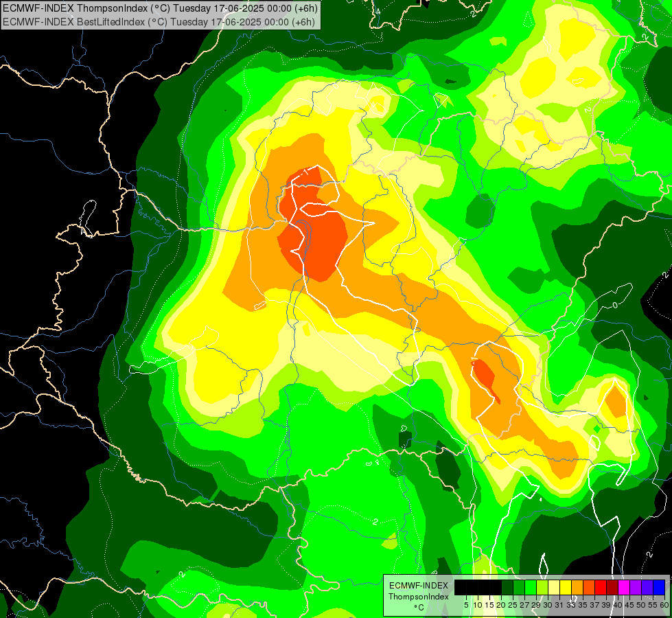Click the violet 50-55 legend swatch
This screenshot has height=618, width=672.
click(x=647, y=587)
